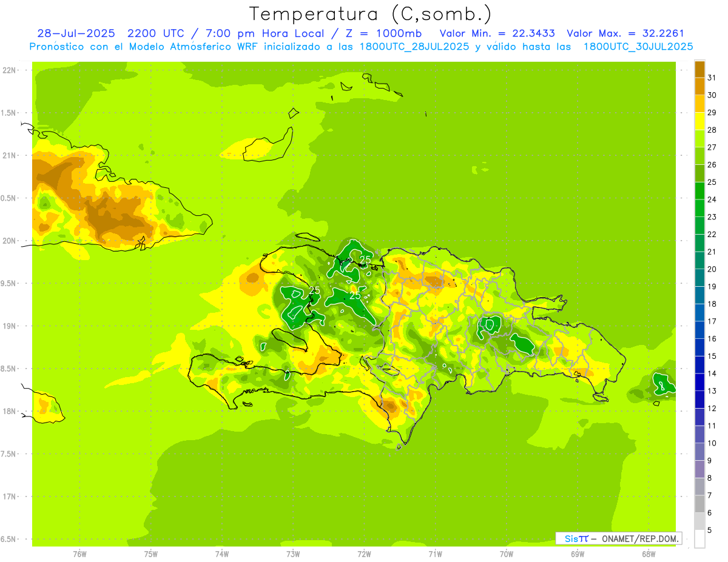Click the '20N' latitude label
This screenshot has width=728, height=562.
(x=9, y=241)
